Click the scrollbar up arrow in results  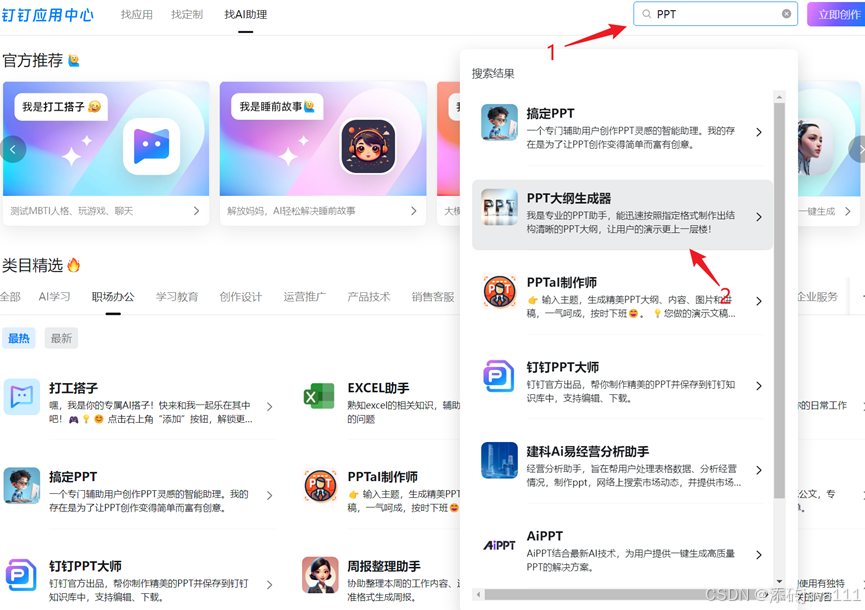(779, 97)
